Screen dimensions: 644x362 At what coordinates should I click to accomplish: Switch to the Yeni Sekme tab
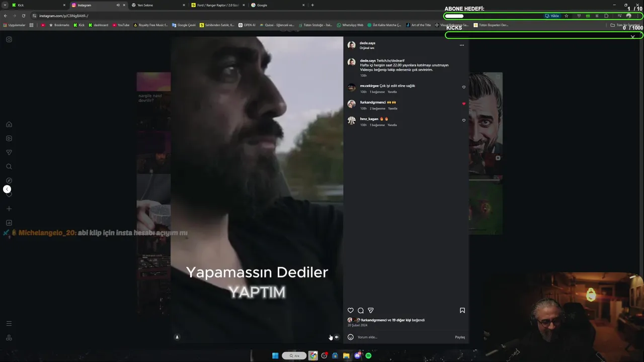tap(159, 5)
